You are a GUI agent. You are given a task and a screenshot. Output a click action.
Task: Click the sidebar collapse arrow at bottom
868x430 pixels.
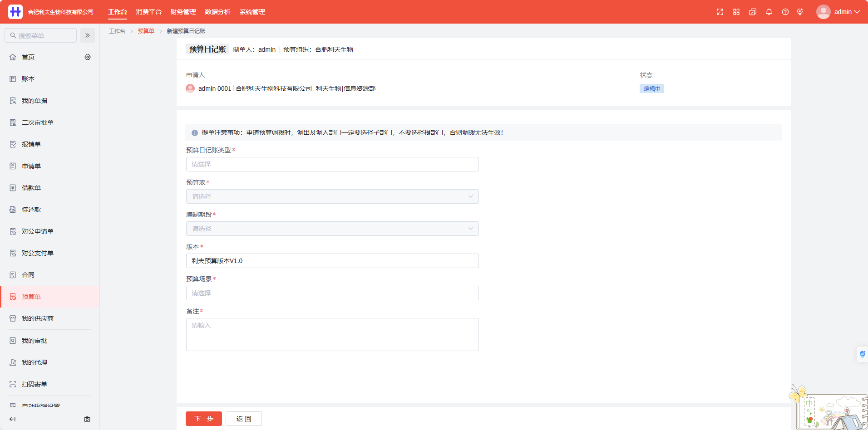tap(13, 419)
